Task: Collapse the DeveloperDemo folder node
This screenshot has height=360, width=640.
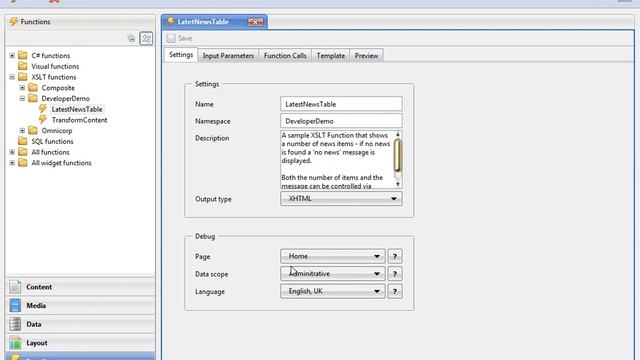Action: click(22, 98)
